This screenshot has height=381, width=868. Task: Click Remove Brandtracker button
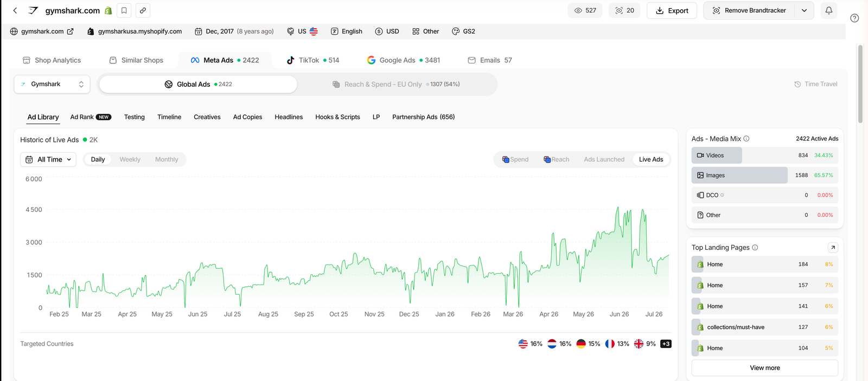tap(749, 10)
